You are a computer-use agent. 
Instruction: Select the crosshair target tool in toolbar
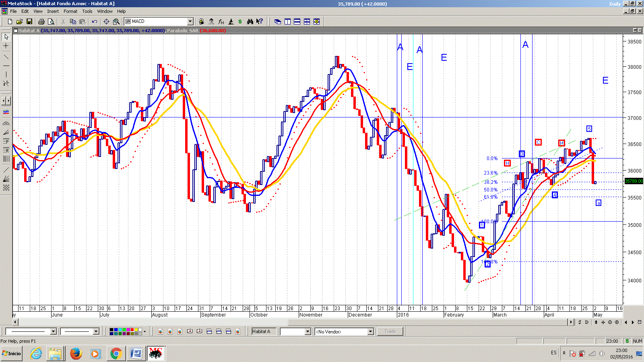(x=107, y=21)
